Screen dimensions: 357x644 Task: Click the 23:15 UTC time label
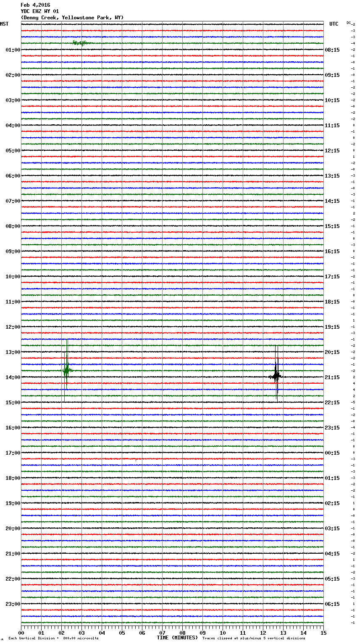(x=332, y=428)
